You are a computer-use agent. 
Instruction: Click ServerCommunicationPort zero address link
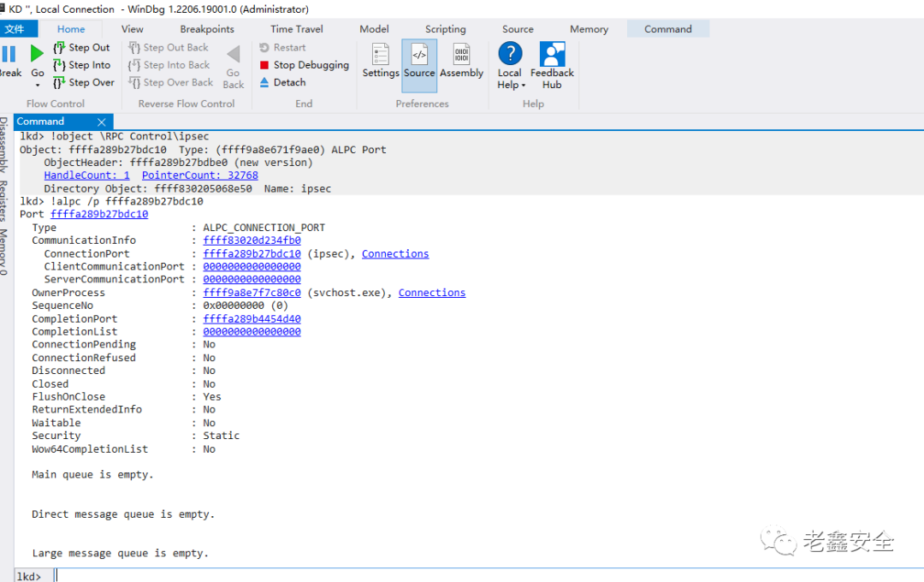252,279
